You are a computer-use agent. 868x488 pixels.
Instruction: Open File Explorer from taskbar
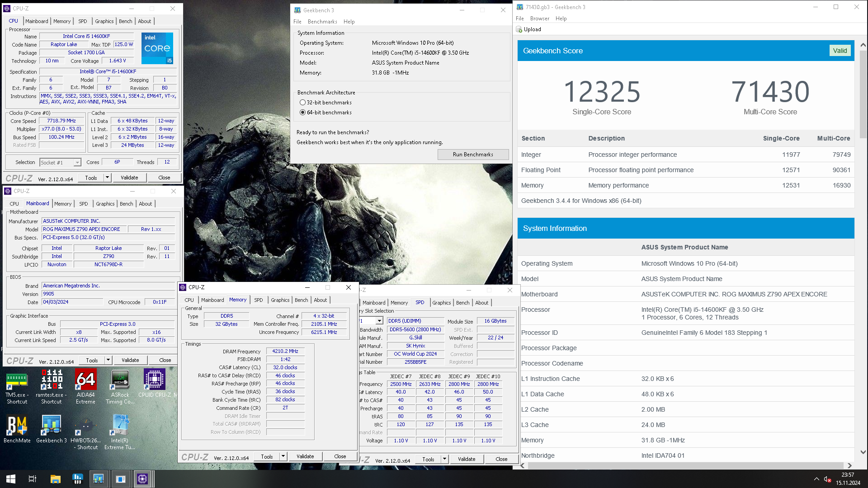coord(55,479)
